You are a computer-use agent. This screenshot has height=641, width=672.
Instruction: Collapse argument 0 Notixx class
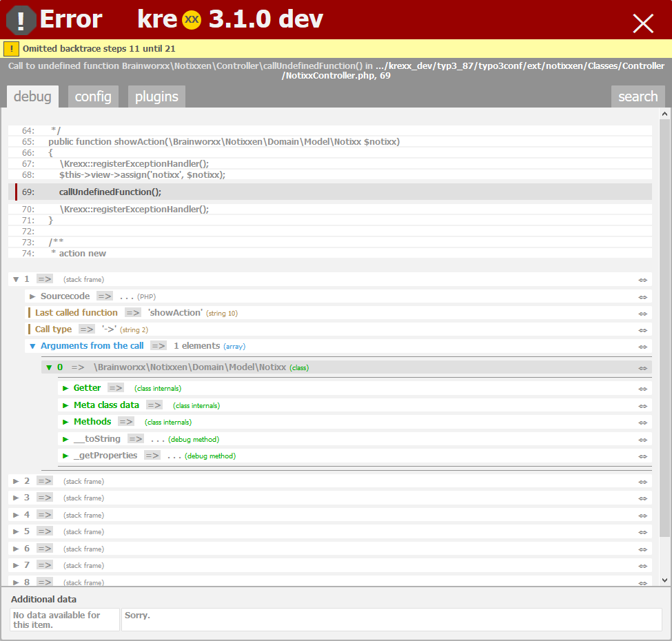click(49, 367)
